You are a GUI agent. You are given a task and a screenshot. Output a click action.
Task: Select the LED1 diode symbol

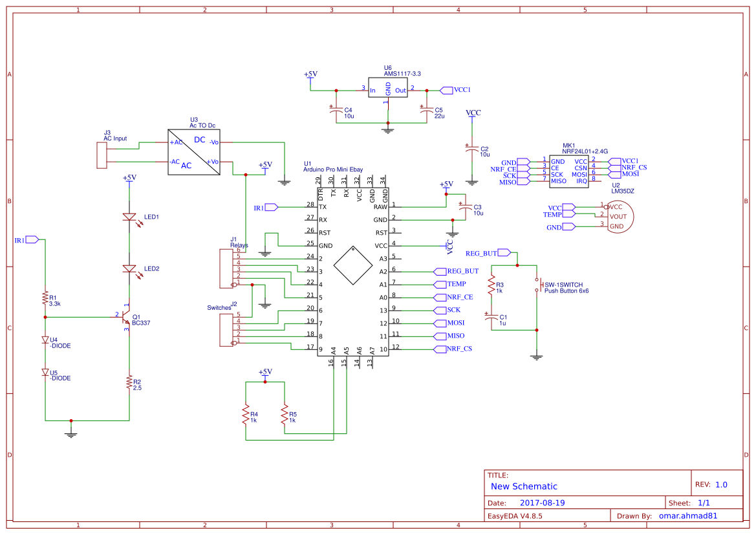(x=129, y=217)
